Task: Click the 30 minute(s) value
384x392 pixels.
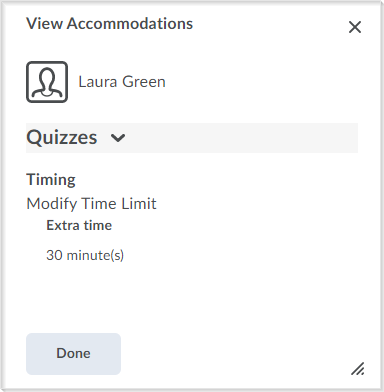Action: [85, 255]
